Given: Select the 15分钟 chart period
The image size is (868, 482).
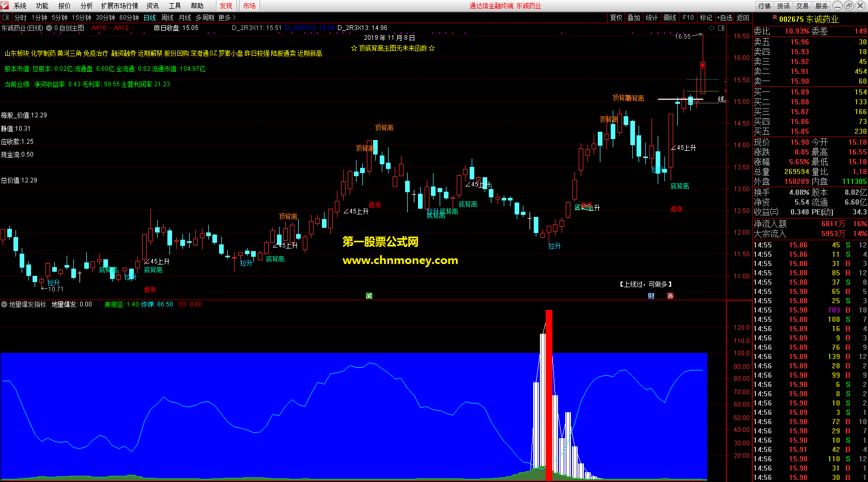Looking at the screenshot, I should coord(82,18).
